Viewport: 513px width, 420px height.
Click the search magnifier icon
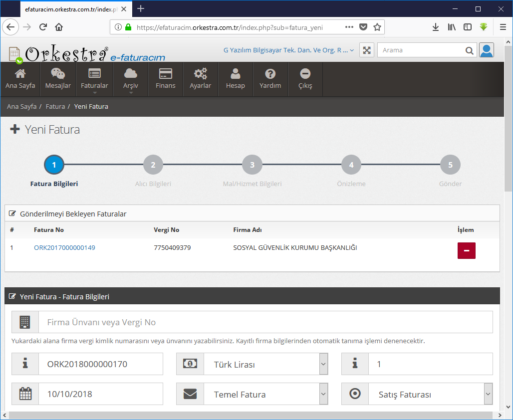pyautogui.click(x=469, y=50)
